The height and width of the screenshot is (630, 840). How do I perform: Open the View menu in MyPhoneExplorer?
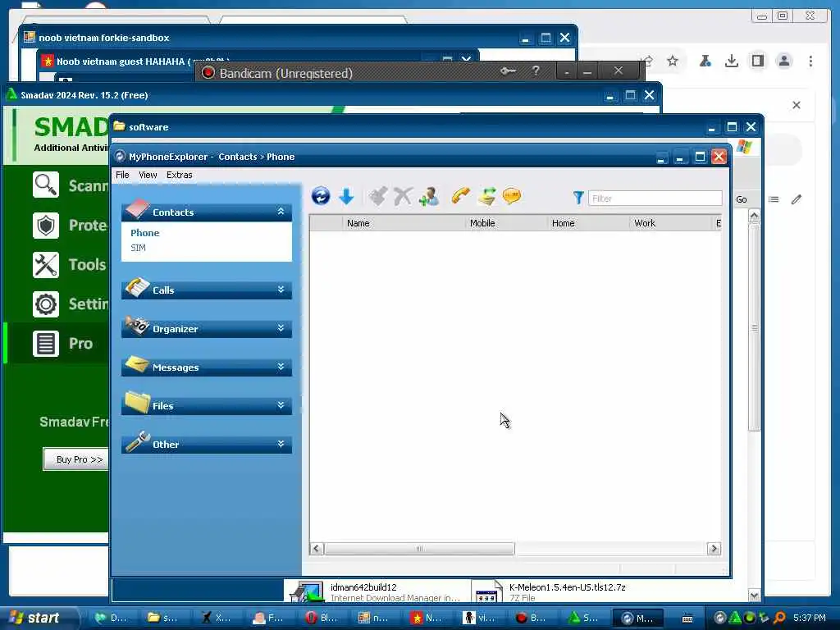pyautogui.click(x=148, y=175)
